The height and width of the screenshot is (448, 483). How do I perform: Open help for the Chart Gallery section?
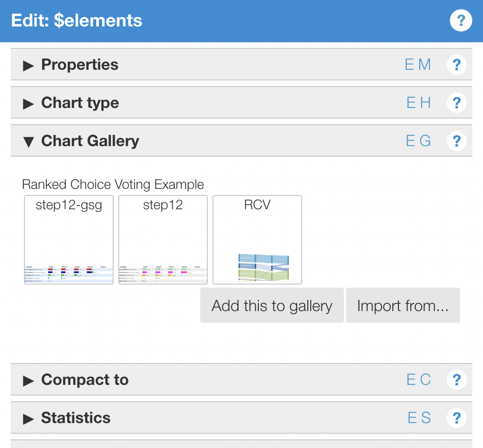click(457, 141)
